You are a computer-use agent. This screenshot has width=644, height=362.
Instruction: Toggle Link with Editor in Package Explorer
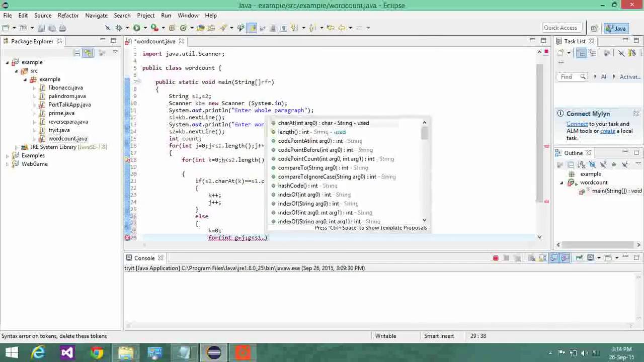pyautogui.click(x=88, y=53)
